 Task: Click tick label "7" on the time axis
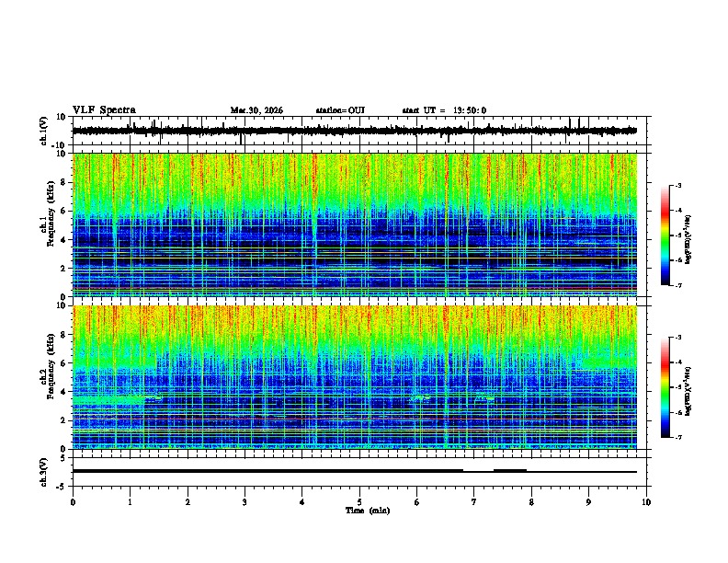click(x=474, y=502)
